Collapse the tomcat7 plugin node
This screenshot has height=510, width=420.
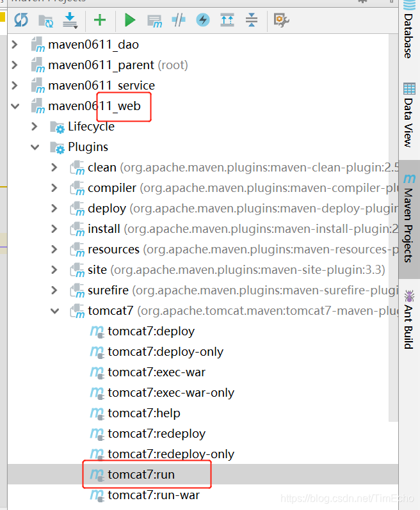pyautogui.click(x=54, y=311)
